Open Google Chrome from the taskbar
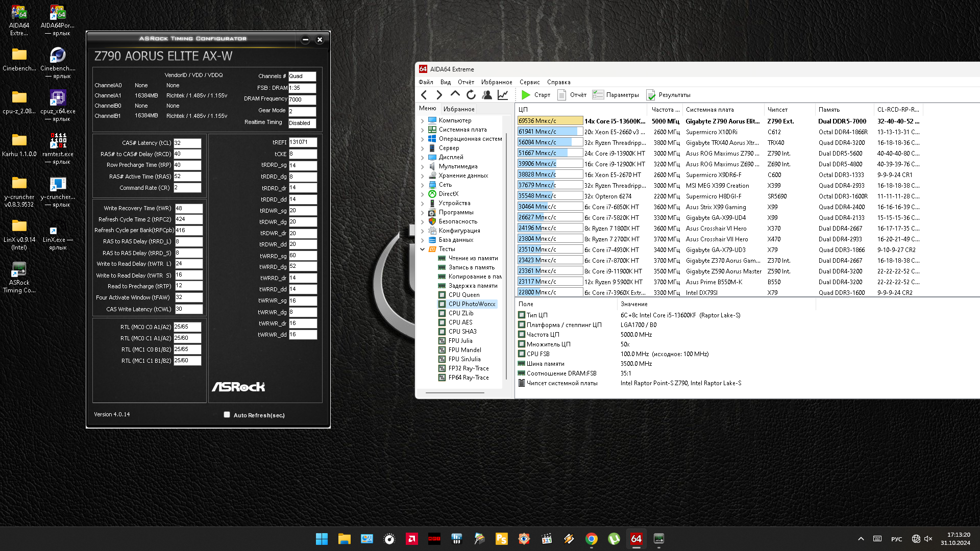The image size is (980, 551). click(x=591, y=539)
